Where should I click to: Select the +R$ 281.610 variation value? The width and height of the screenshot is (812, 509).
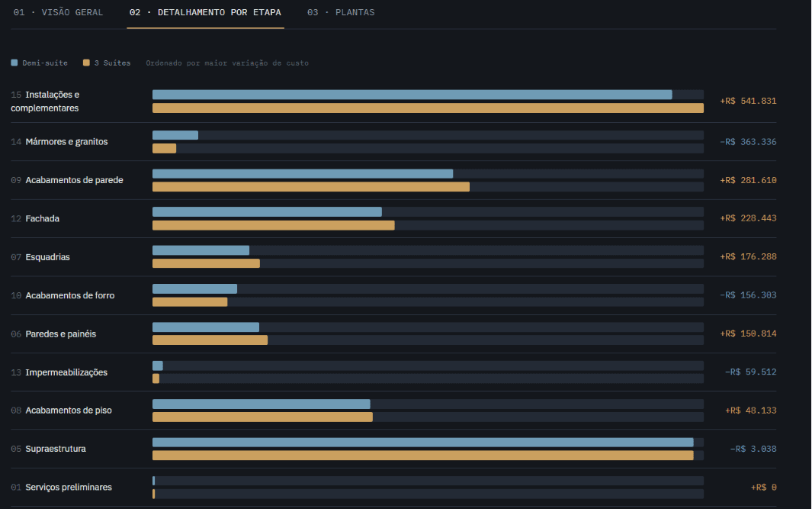pyautogui.click(x=748, y=180)
